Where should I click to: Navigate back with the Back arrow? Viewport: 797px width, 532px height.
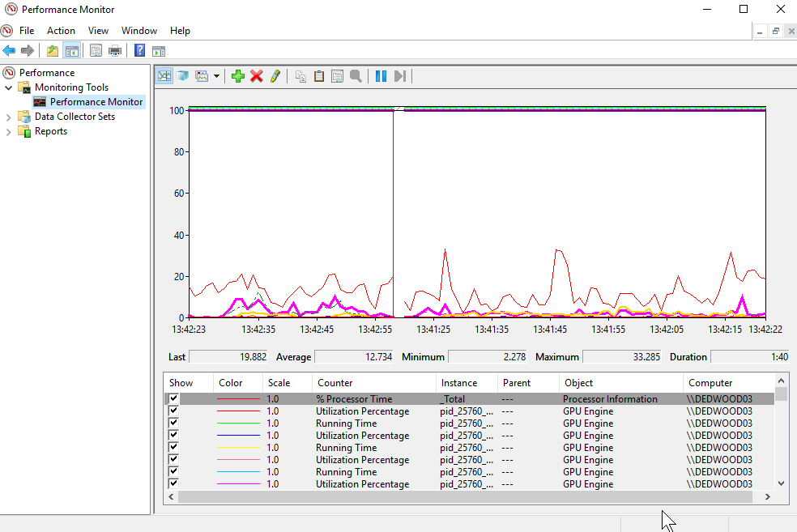click(x=8, y=49)
